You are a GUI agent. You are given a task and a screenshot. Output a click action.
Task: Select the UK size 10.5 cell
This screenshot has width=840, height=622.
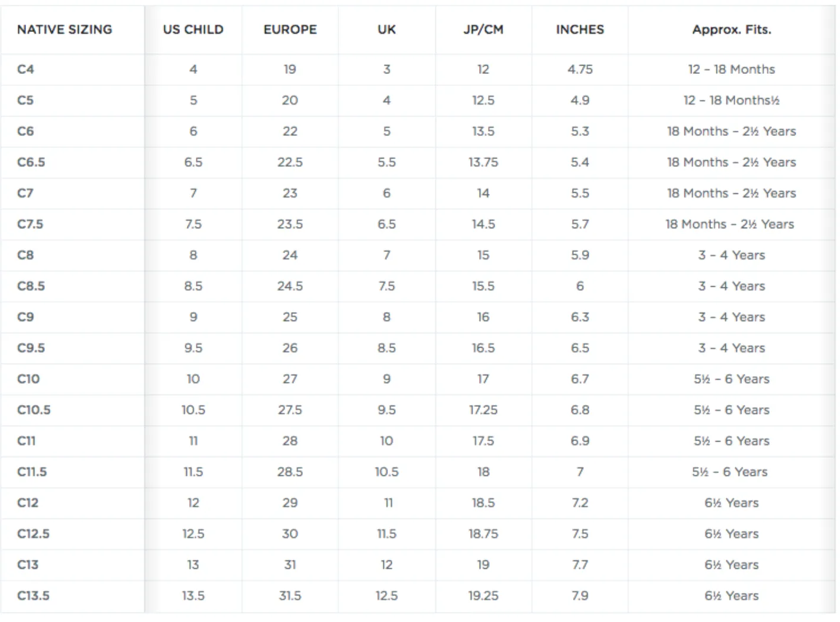pyautogui.click(x=387, y=472)
